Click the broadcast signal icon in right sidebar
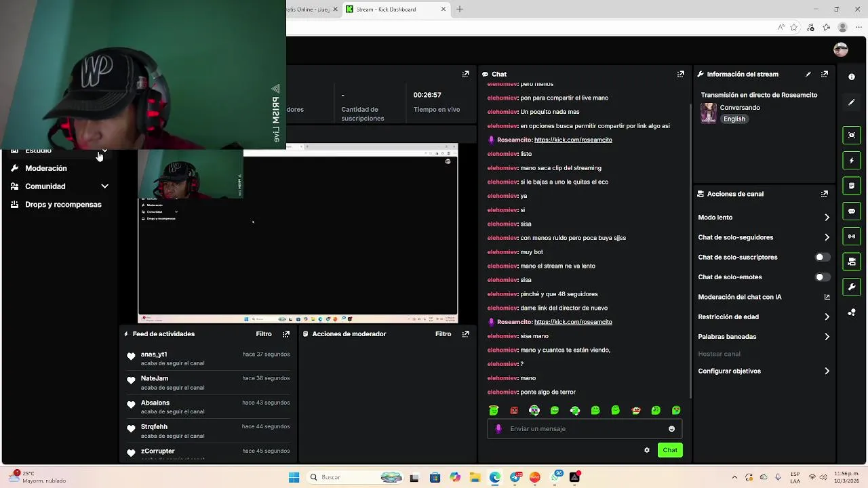This screenshot has height=488, width=868. 852,236
